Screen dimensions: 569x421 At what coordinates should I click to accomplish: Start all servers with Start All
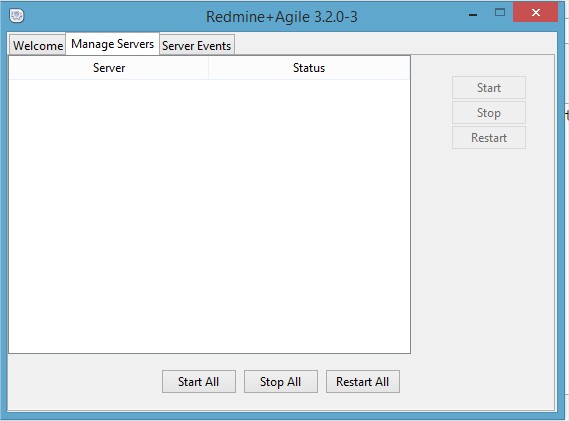tap(198, 381)
